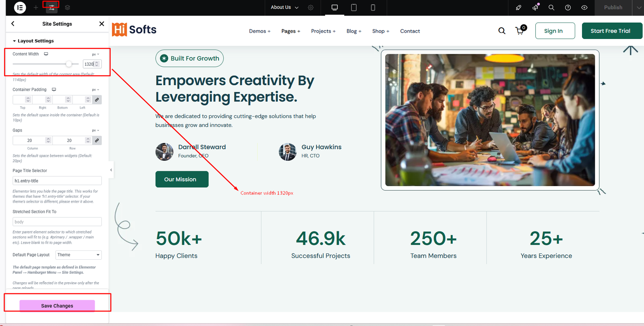Switch to mobile device preview
The width and height of the screenshot is (644, 326).
pyautogui.click(x=373, y=8)
